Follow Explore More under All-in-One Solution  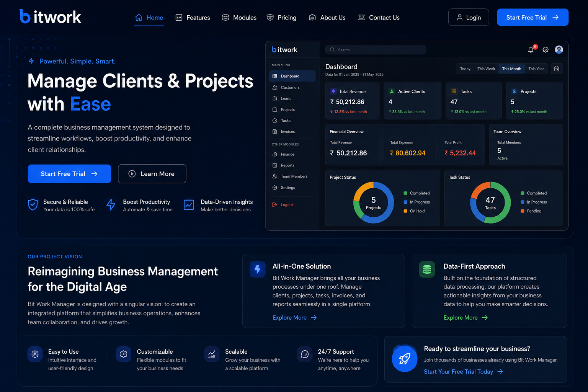click(294, 318)
